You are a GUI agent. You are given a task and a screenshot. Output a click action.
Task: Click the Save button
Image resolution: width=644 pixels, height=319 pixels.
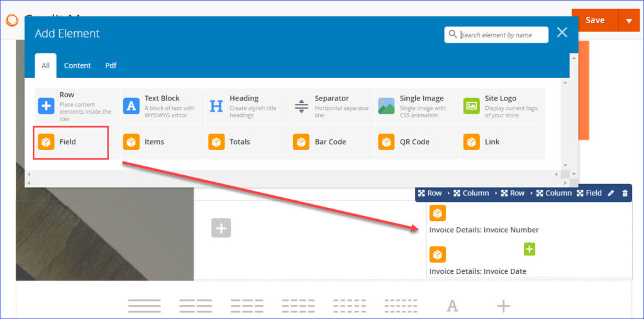click(x=595, y=20)
